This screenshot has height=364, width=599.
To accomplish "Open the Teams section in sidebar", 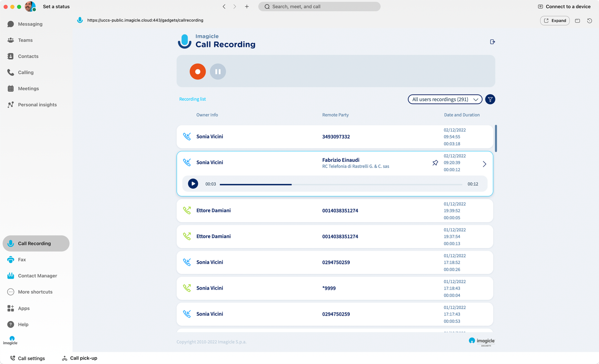I will [25, 40].
